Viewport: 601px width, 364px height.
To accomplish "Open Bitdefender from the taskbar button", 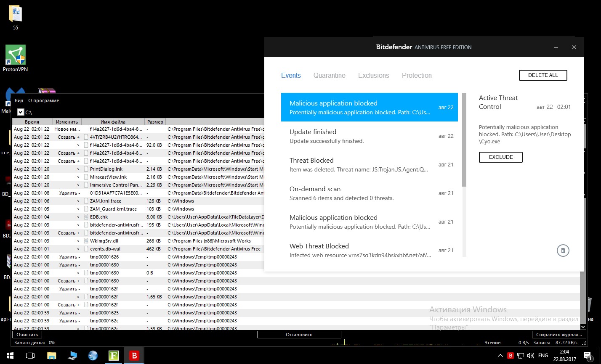I will [134, 356].
